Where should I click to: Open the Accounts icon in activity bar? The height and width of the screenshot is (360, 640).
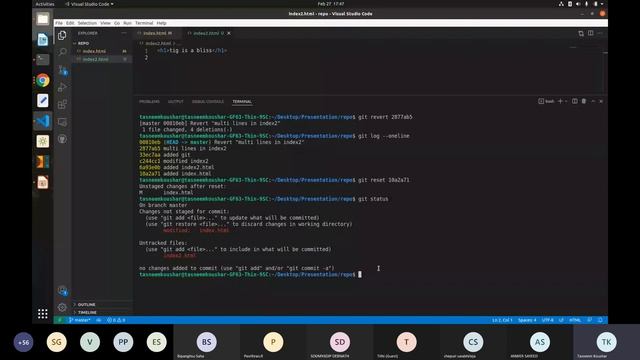[x=62, y=291]
